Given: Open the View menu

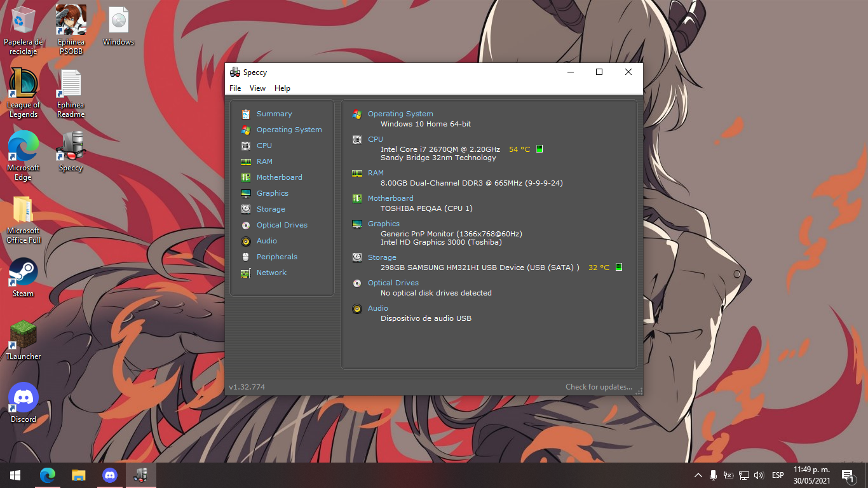Looking at the screenshot, I should (x=257, y=88).
